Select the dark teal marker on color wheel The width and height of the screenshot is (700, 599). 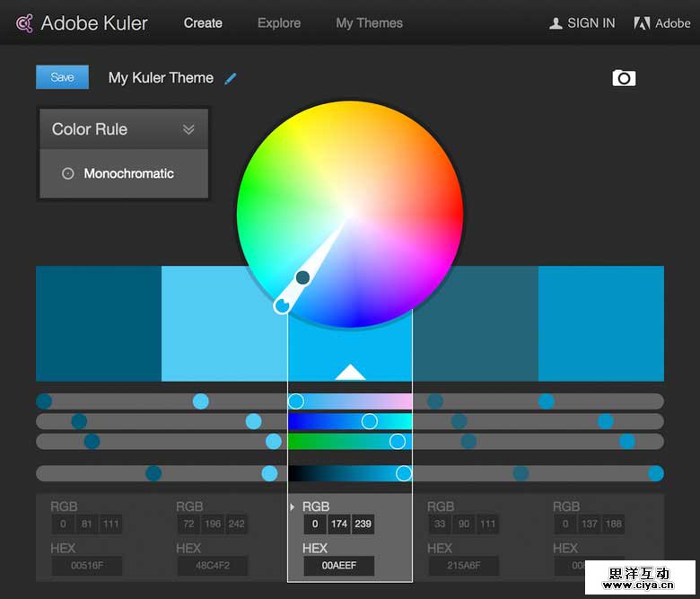point(303,277)
